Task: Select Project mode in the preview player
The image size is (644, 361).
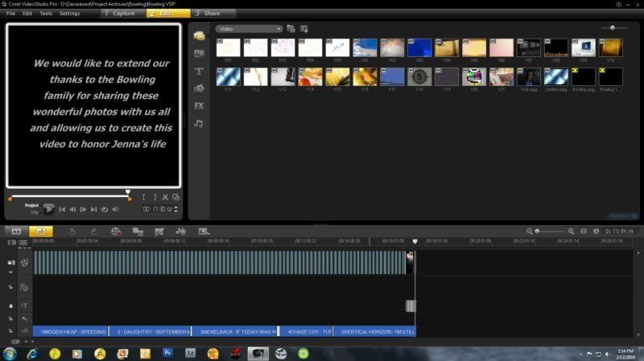Action: [x=31, y=205]
